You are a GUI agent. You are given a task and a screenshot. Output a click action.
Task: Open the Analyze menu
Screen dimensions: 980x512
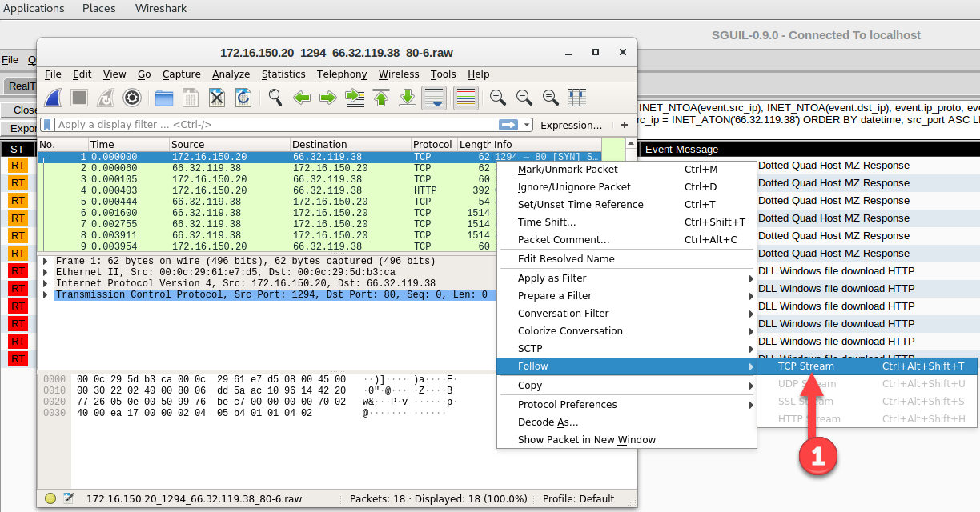click(x=231, y=74)
